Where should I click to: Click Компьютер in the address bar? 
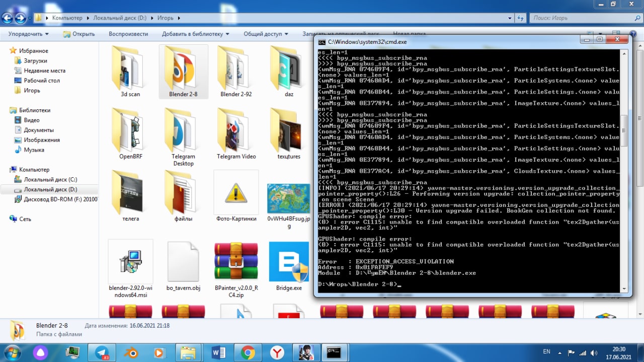(x=67, y=18)
